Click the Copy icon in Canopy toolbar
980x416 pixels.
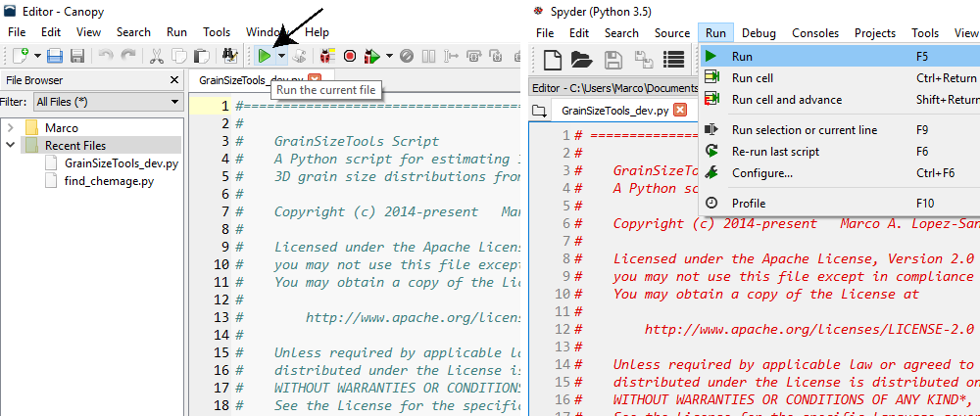pyautogui.click(x=178, y=56)
